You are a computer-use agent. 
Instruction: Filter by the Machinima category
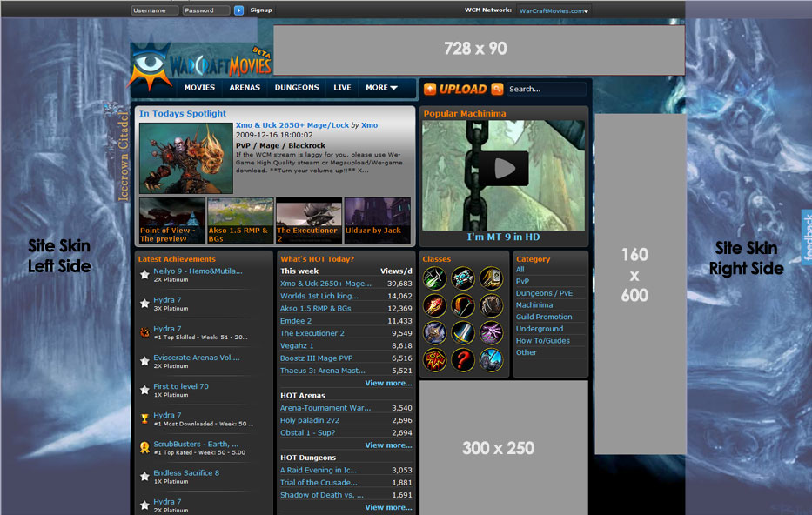[x=534, y=304]
